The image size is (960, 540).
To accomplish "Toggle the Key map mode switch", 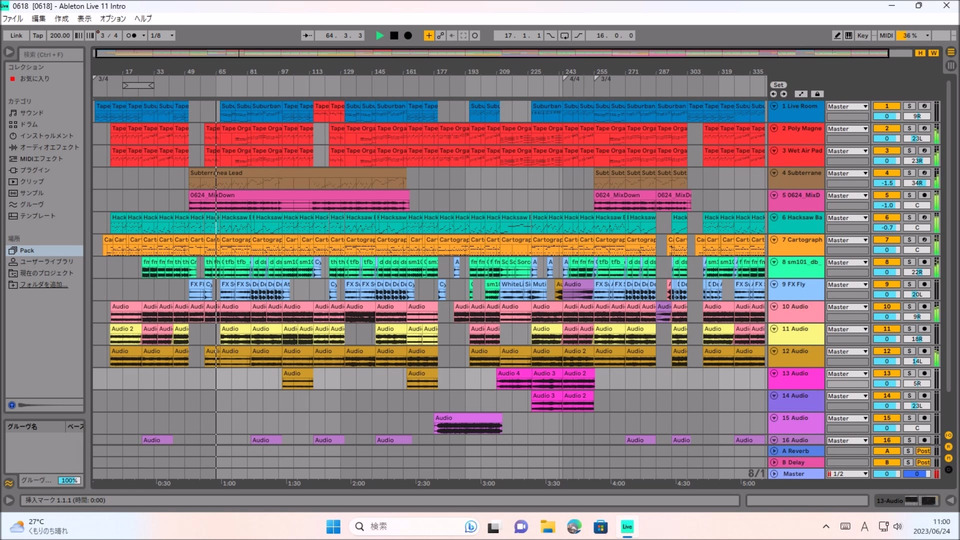I will pyautogui.click(x=863, y=36).
